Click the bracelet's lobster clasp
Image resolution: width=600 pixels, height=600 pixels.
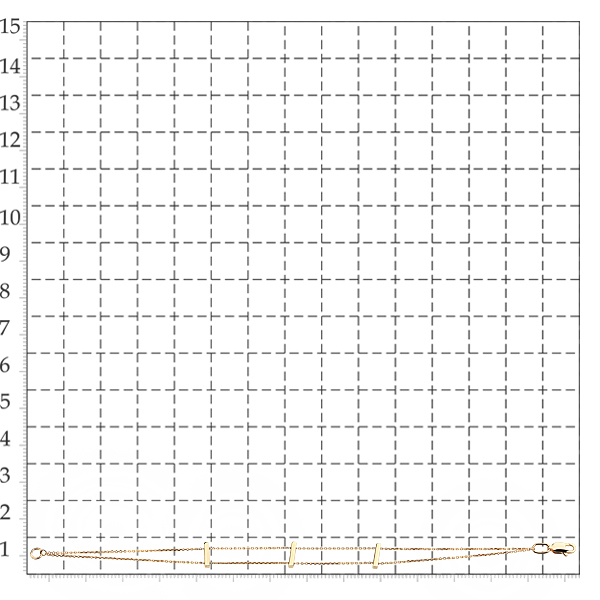tap(563, 549)
